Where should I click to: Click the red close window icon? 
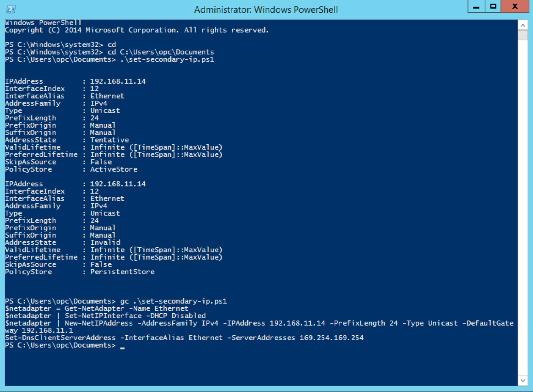click(x=515, y=6)
